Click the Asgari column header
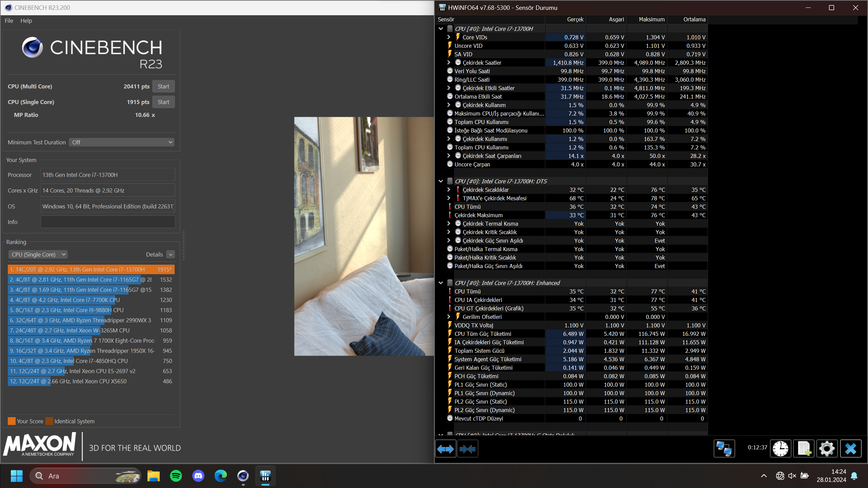This screenshot has height=488, width=868. click(606, 20)
